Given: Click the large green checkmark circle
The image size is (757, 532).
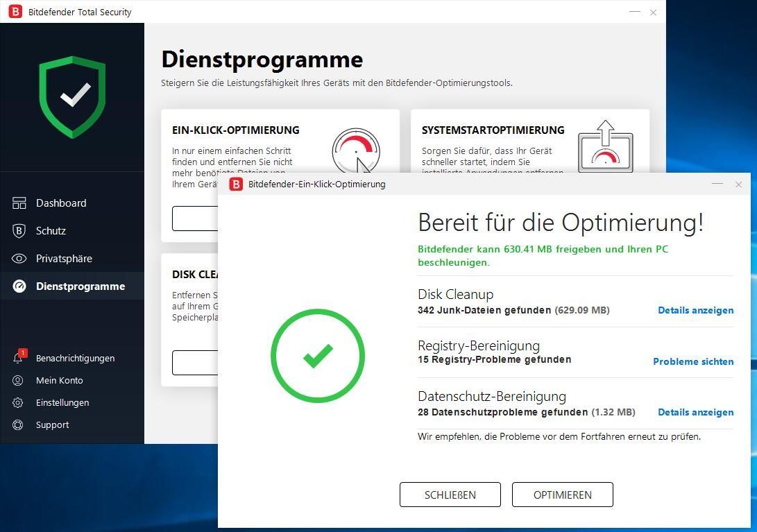Looking at the screenshot, I should 317,356.
